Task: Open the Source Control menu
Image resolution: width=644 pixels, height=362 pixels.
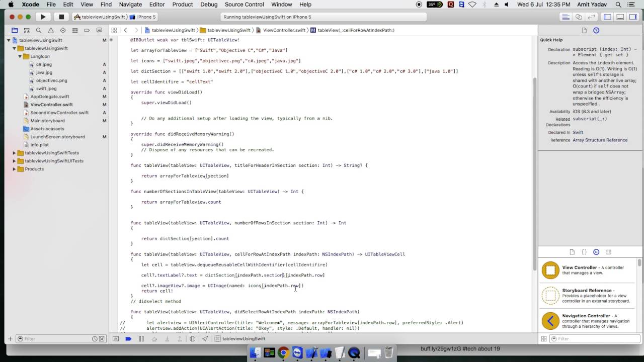Action: [x=244, y=5]
